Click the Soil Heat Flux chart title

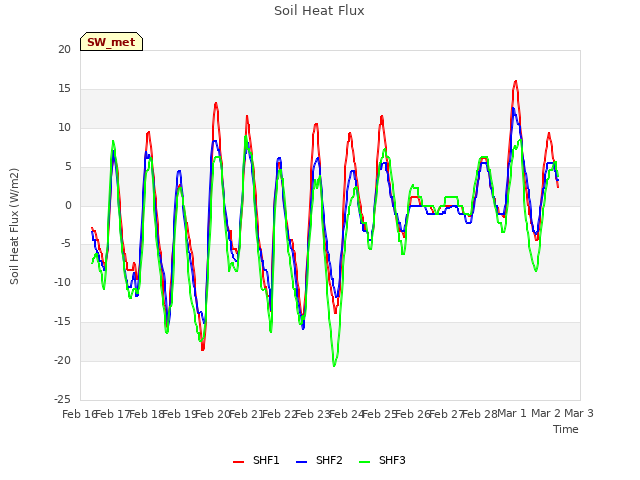click(319, 11)
